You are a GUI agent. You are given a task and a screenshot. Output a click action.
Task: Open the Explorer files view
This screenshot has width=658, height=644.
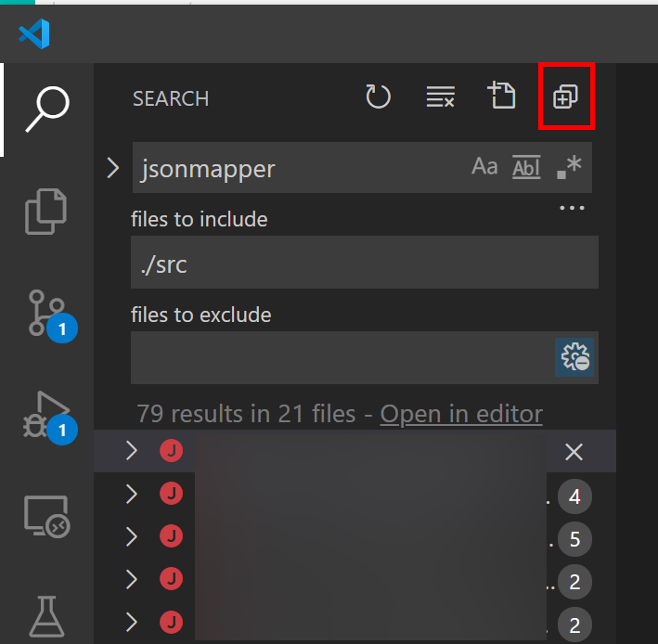45,211
